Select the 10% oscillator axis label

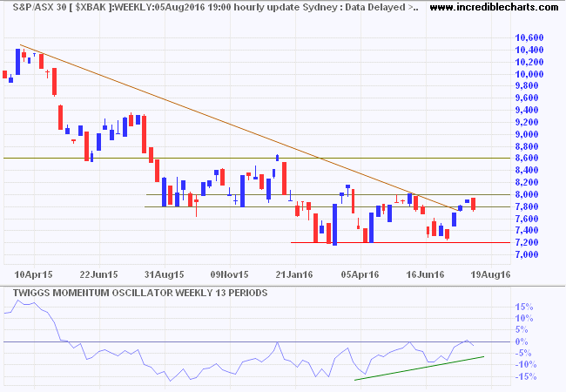(524, 318)
